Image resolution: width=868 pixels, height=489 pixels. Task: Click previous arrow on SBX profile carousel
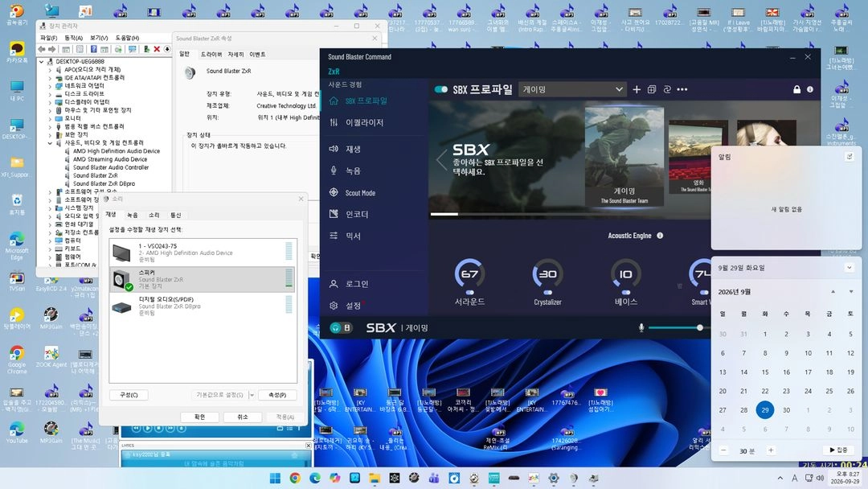point(441,161)
